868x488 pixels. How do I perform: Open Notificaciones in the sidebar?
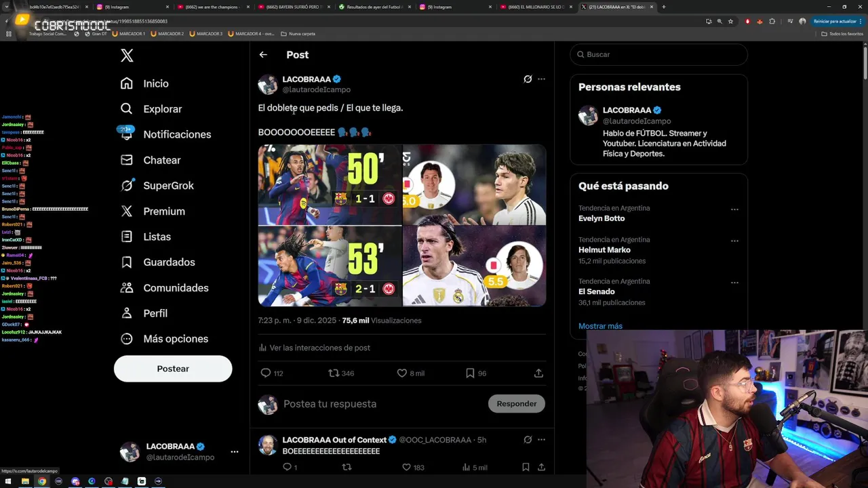click(165, 134)
